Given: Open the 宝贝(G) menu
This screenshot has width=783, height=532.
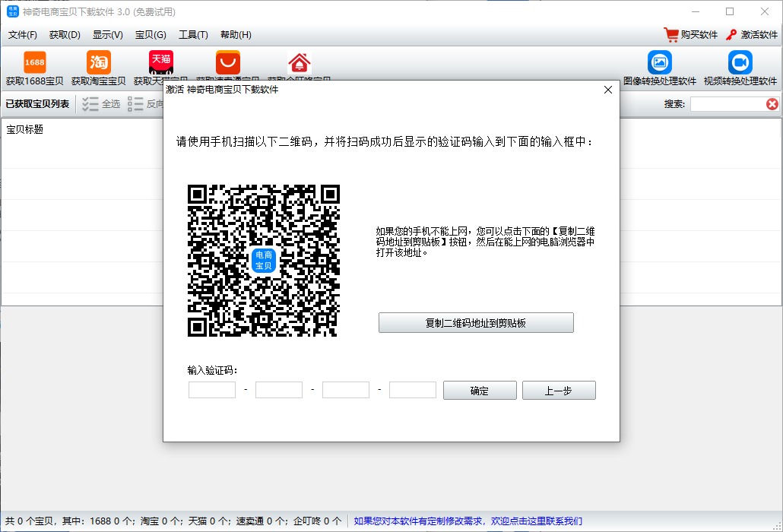Looking at the screenshot, I should point(151,35).
